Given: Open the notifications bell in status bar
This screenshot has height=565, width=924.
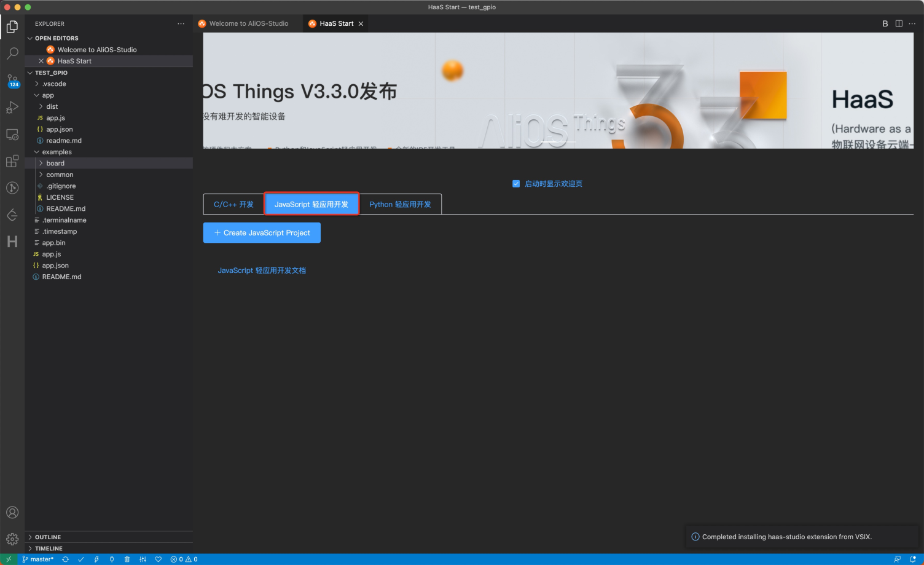Looking at the screenshot, I should click(x=913, y=559).
